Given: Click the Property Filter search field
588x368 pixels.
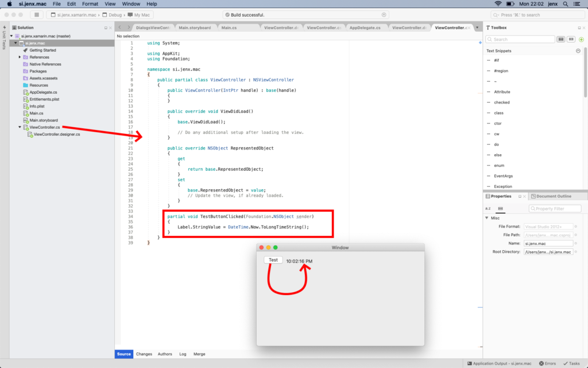Looking at the screenshot, I should 555,208.
